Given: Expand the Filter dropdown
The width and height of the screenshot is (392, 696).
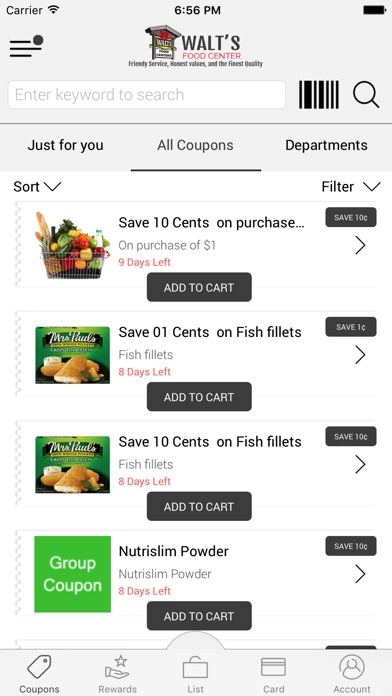Looking at the screenshot, I should pyautogui.click(x=351, y=186).
